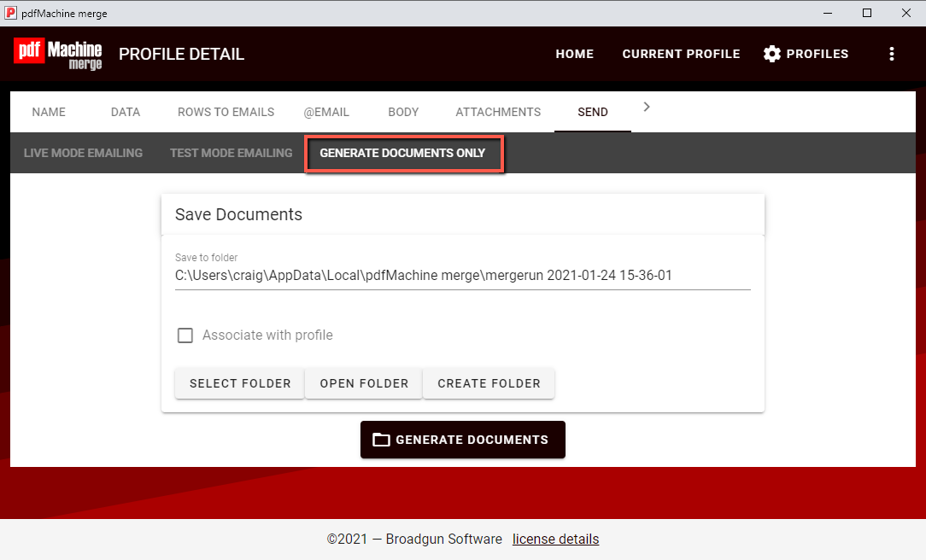Open the @EMAIL tab
Viewport: 926px width, 560px height.
pos(326,112)
